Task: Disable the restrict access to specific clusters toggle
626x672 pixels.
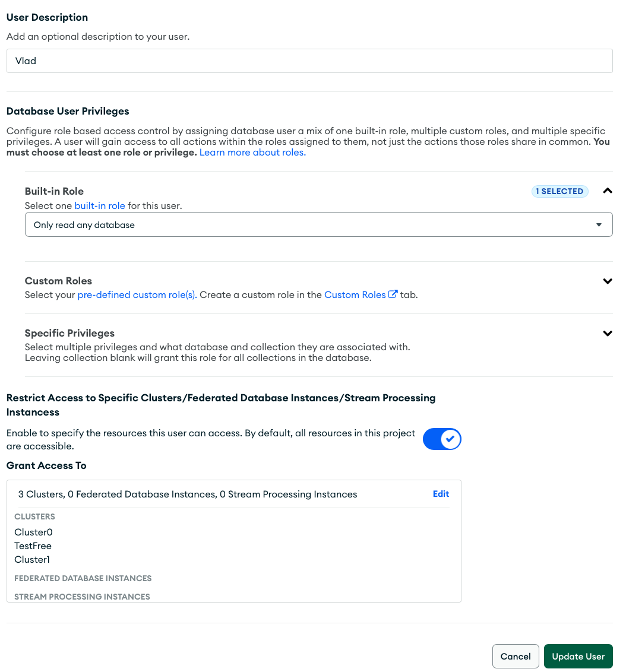Action: 442,438
